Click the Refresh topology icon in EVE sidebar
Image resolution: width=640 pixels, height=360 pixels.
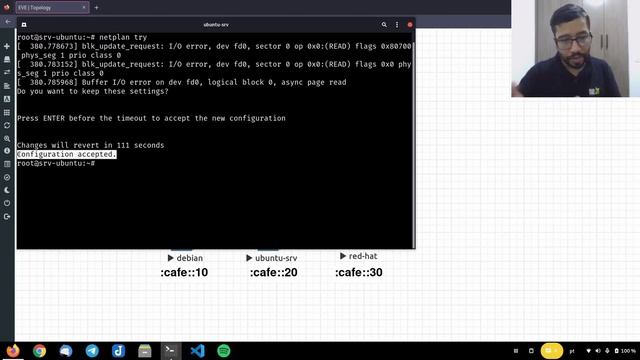[x=7, y=125]
